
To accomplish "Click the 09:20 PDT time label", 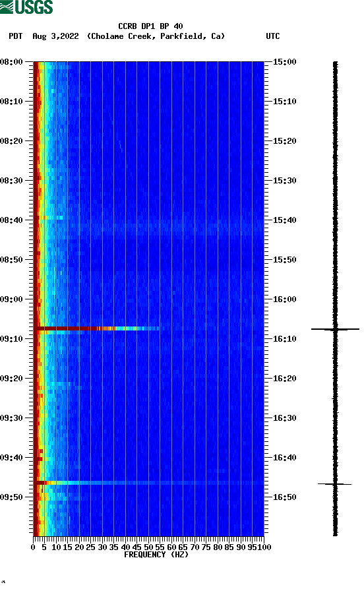I will coord(12,379).
